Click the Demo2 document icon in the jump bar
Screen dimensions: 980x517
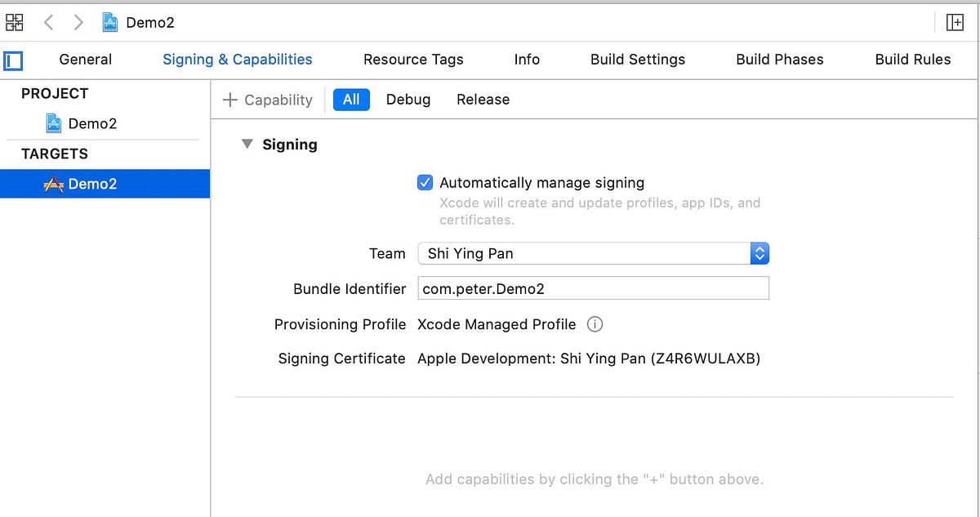(x=109, y=22)
